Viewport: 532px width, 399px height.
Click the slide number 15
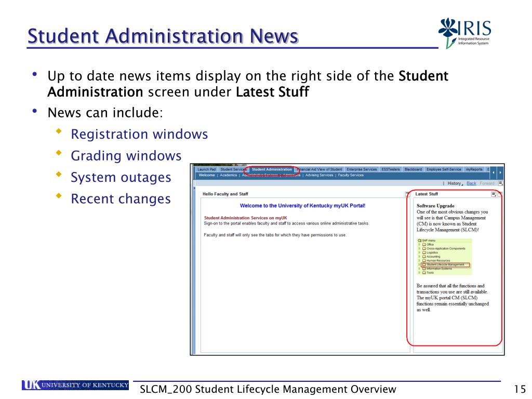click(x=520, y=389)
